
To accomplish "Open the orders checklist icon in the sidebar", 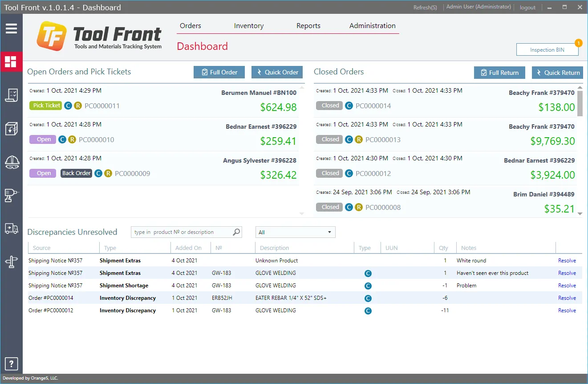I will [x=11, y=95].
